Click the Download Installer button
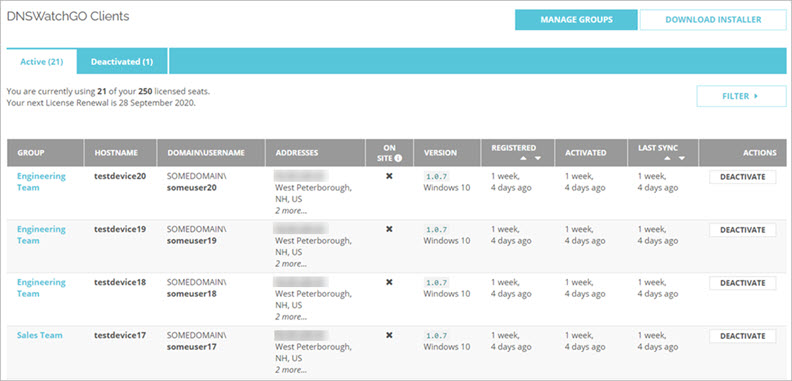 713,20
